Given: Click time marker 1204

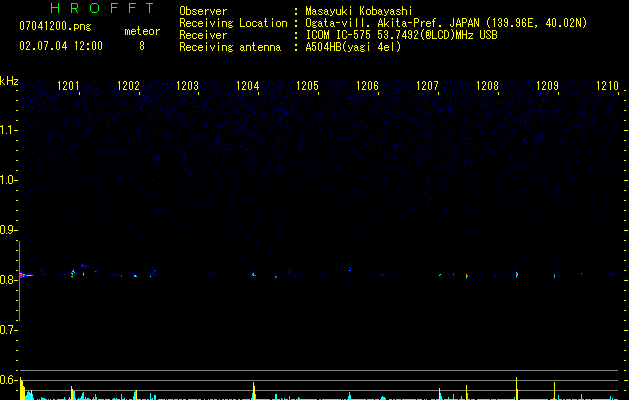Looking at the screenshot, I should (x=248, y=86).
